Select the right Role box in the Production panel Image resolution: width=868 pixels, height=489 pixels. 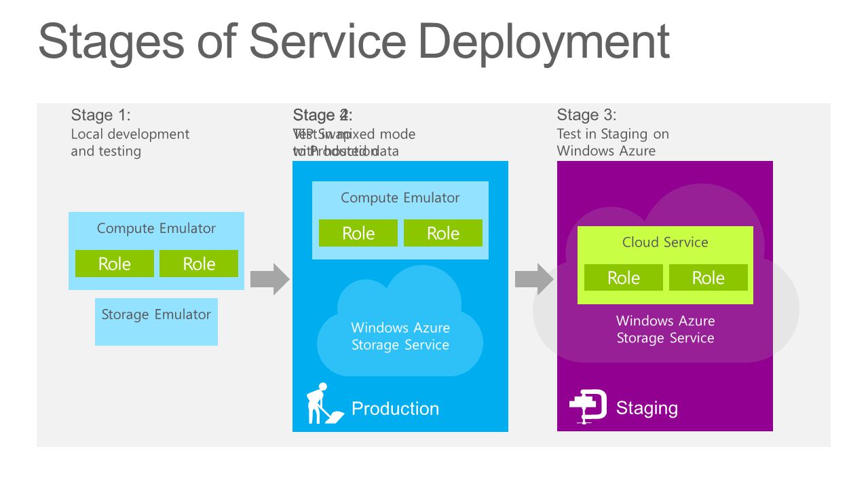(x=443, y=233)
